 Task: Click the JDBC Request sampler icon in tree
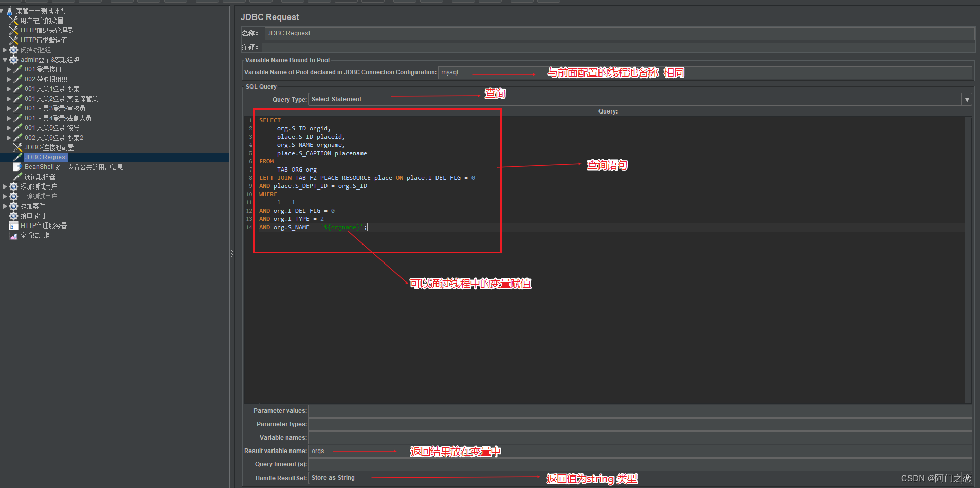pos(18,157)
